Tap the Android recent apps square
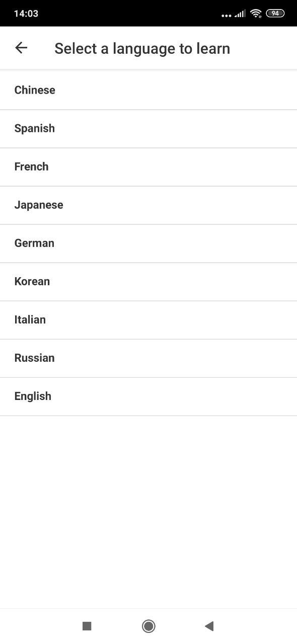The image size is (297, 644). 87,626
